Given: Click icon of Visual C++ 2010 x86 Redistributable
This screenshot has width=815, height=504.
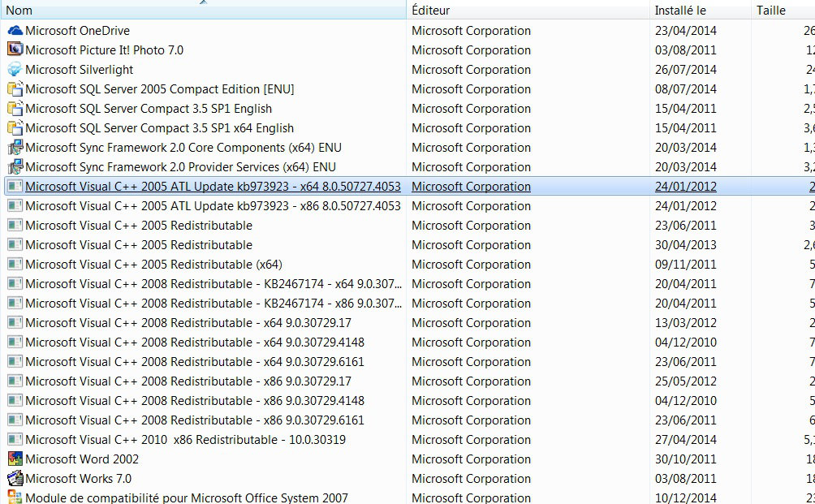Looking at the screenshot, I should point(15,440).
